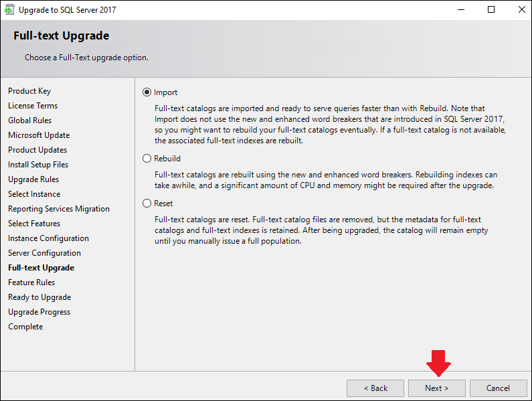Go to Global Rules step
The height and width of the screenshot is (401, 532).
(30, 121)
